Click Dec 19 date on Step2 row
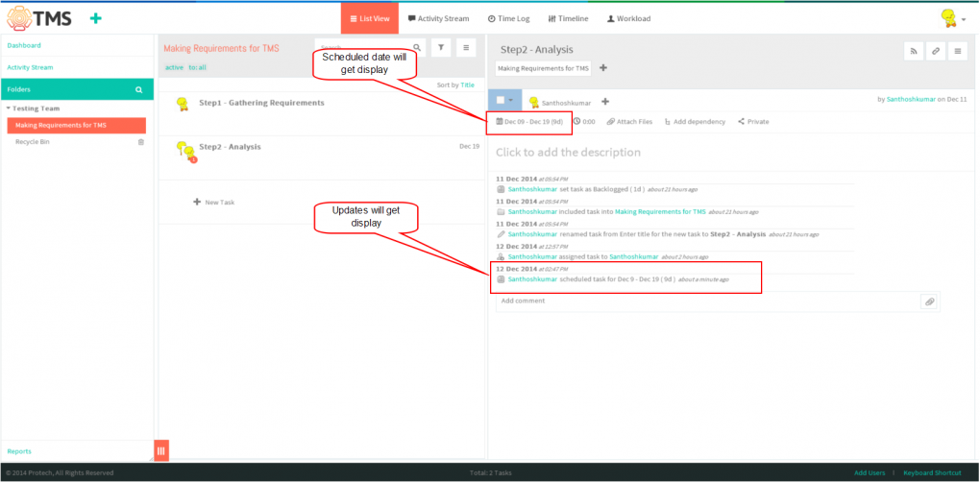The height and width of the screenshot is (482, 980). pos(470,147)
